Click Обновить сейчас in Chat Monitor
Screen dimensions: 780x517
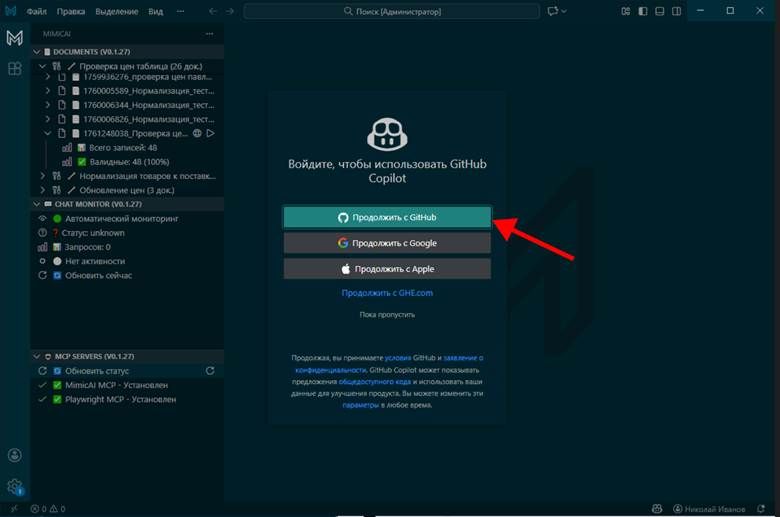point(127,275)
